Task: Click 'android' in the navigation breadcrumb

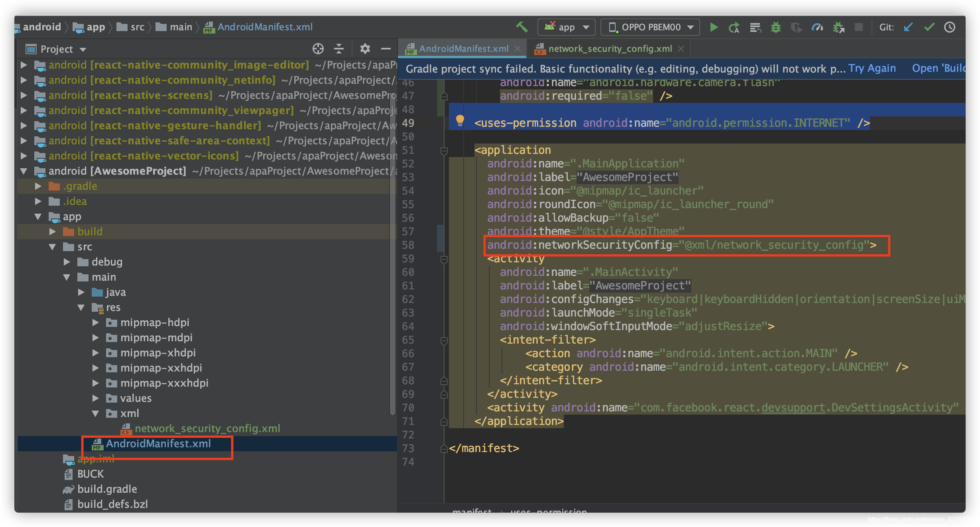Action: (42, 27)
